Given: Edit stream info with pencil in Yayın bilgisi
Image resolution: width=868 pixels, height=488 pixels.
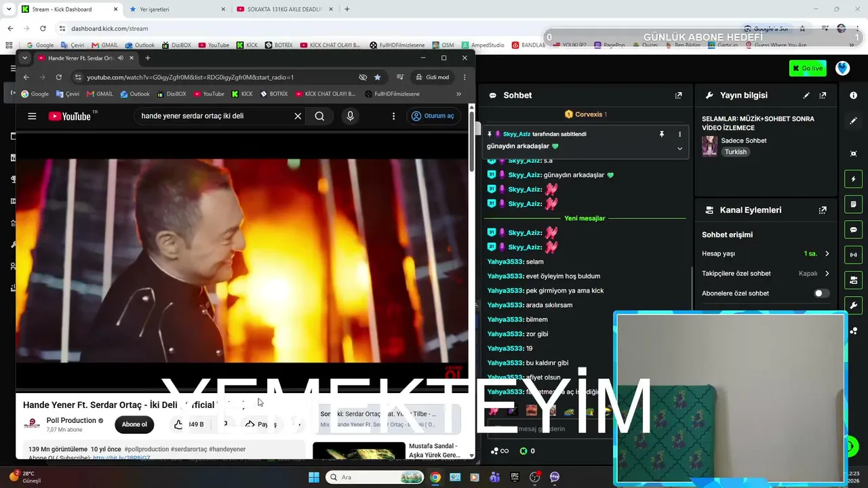Looking at the screenshot, I should coord(806,96).
